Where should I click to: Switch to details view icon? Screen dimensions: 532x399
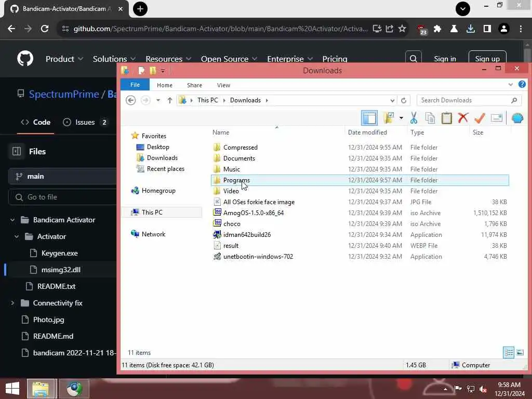tap(508, 353)
